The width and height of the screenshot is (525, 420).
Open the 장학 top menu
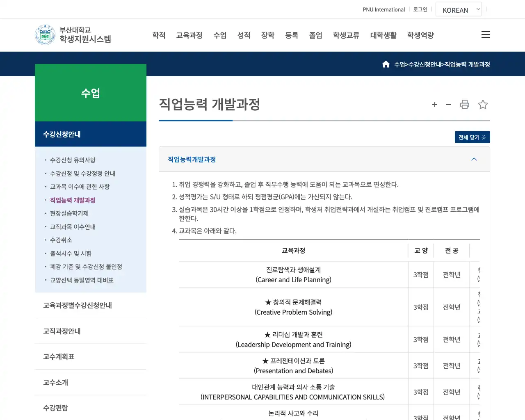pyautogui.click(x=268, y=35)
